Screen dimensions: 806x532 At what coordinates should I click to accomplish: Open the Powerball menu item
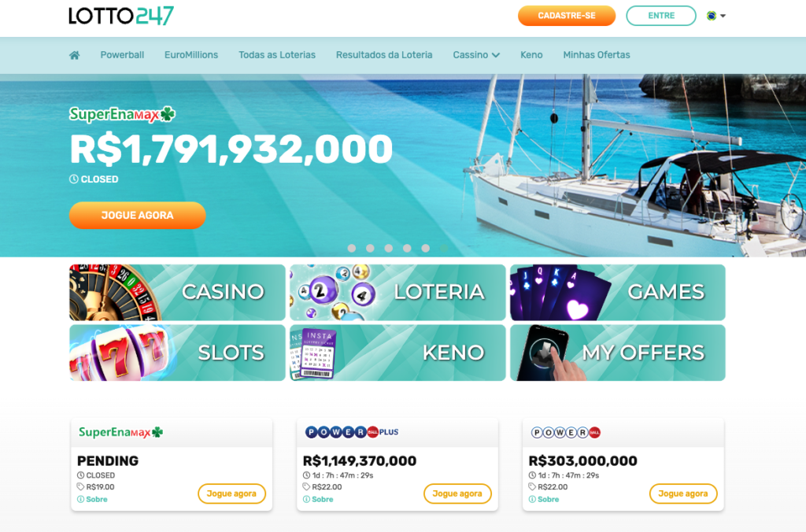pos(122,55)
